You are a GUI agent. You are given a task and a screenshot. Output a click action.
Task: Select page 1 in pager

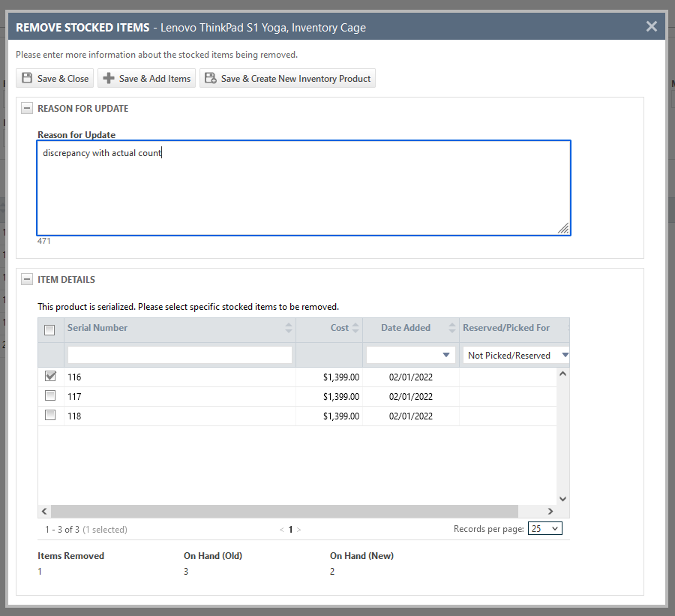[290, 530]
